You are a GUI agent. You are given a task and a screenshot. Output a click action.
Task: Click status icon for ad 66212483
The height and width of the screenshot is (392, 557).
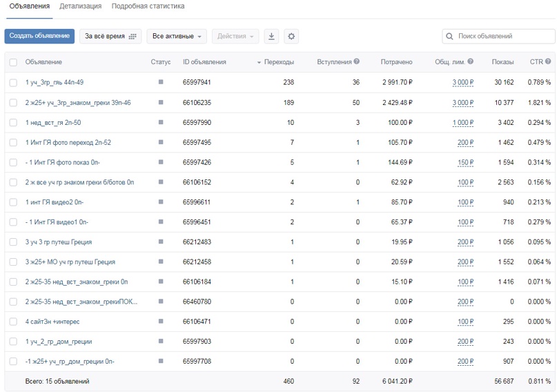pyautogui.click(x=161, y=242)
